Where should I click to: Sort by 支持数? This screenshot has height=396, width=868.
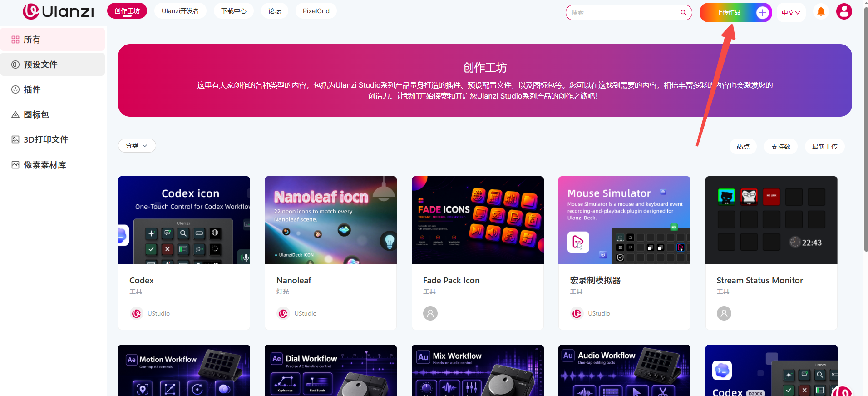781,147
